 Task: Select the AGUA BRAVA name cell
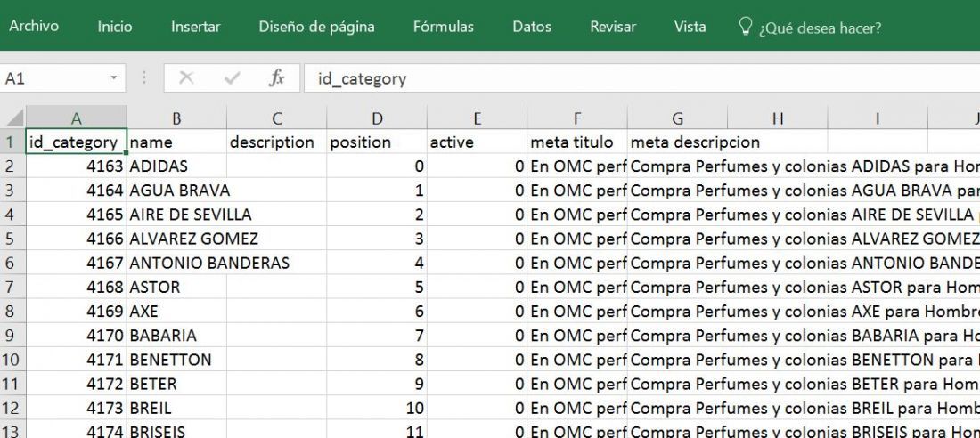(x=176, y=191)
